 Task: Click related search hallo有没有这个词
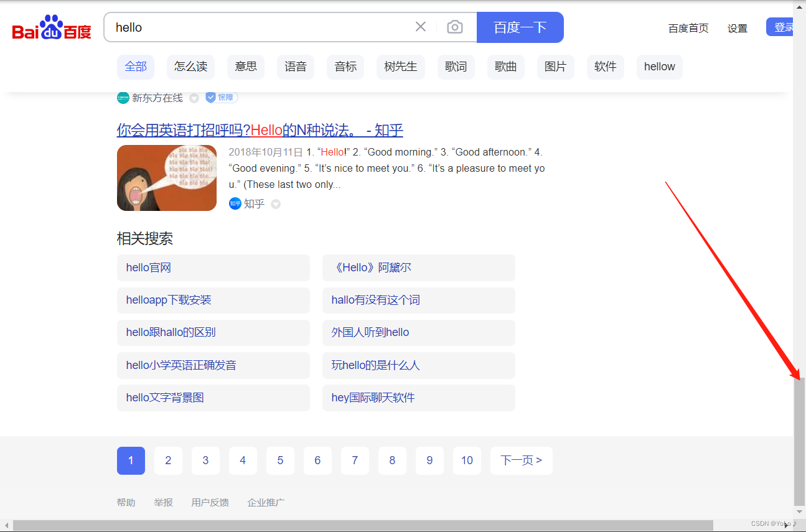coord(419,300)
